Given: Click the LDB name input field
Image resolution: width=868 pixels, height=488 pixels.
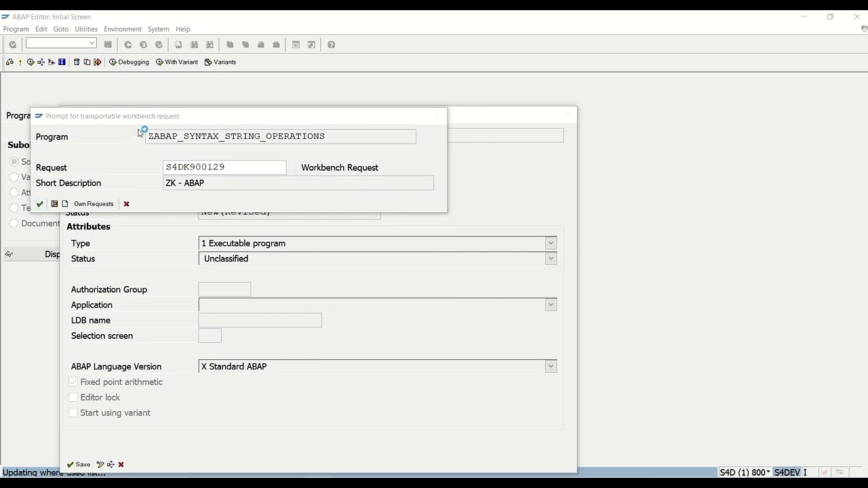Looking at the screenshot, I should pyautogui.click(x=260, y=321).
